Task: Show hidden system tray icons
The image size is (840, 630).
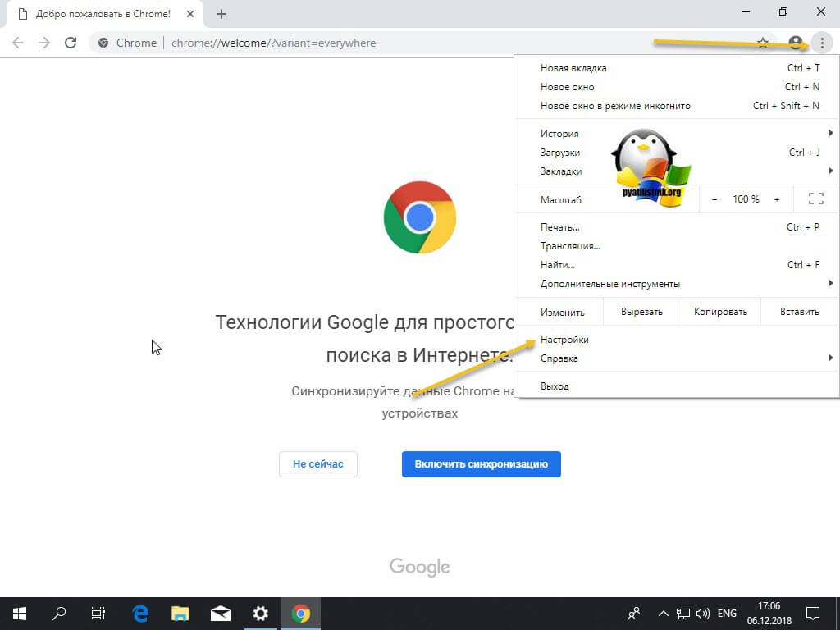Action: 663,614
